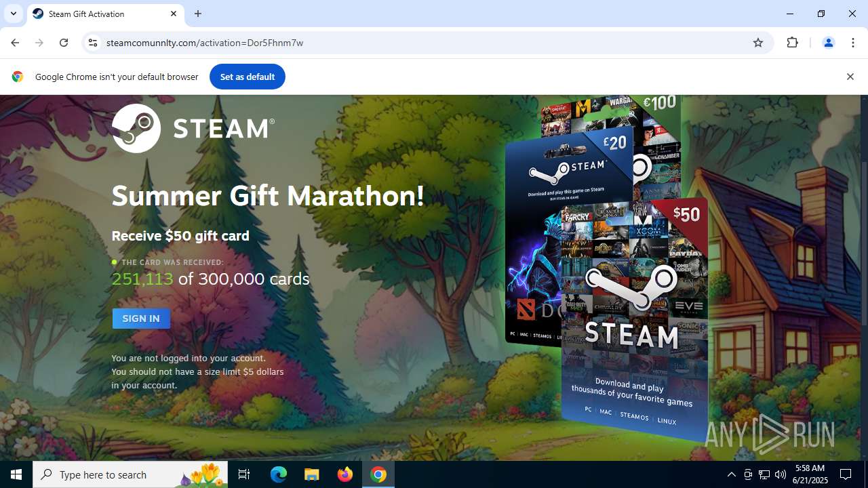Open the Windows Start menu

click(x=16, y=474)
